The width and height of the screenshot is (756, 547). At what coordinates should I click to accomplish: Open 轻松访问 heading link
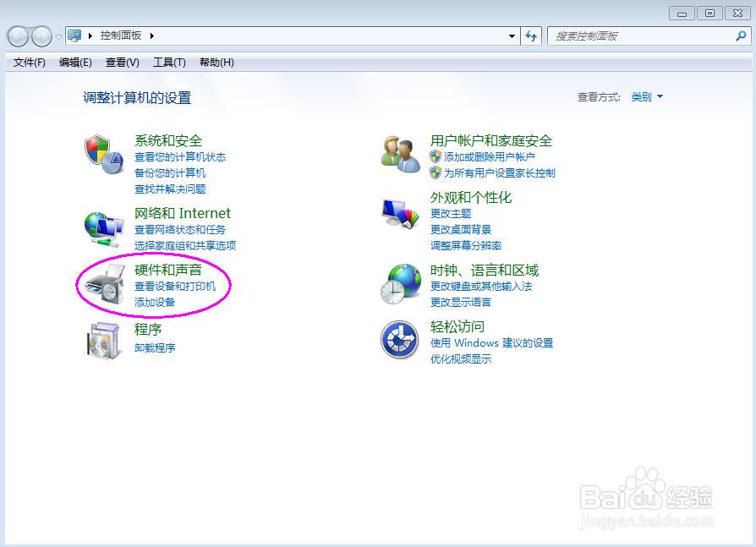pyautogui.click(x=457, y=326)
